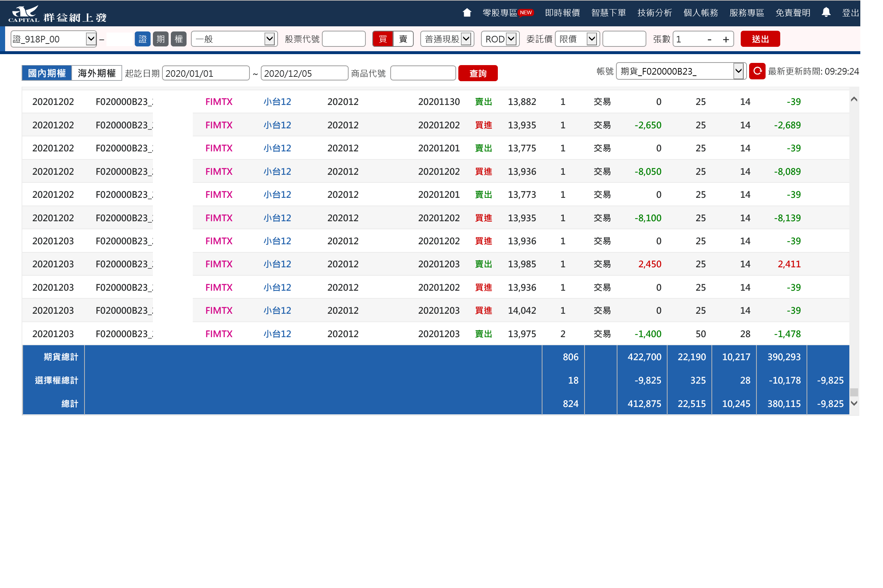Click the 查詢 query button
This screenshot has width=883, height=588.
[x=478, y=73]
